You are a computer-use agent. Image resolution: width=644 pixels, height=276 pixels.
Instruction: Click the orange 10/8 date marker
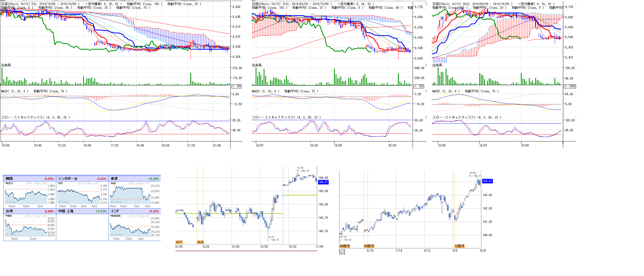coord(200,242)
